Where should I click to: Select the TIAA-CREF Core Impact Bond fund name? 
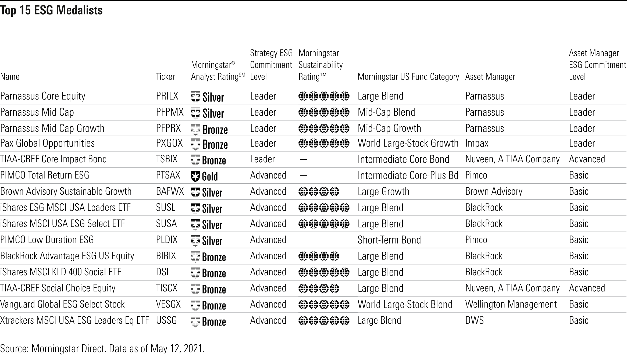pos(53,159)
